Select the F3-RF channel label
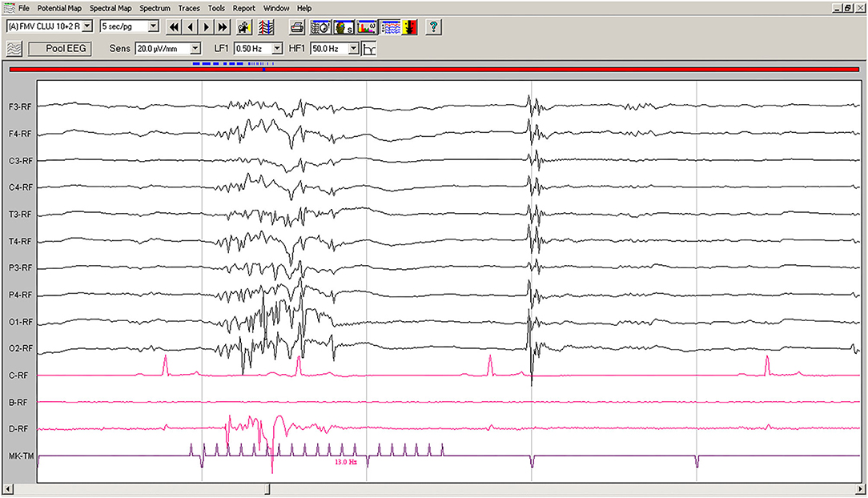Screen dimensions: 868x498 21,106
